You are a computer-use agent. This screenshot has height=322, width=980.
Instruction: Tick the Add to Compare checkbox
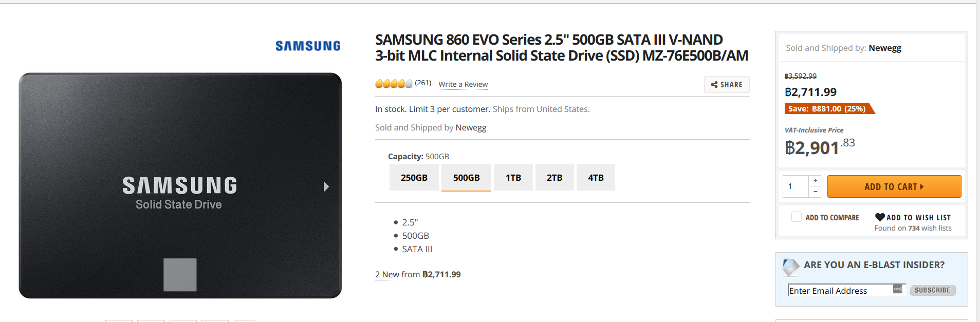pos(797,217)
